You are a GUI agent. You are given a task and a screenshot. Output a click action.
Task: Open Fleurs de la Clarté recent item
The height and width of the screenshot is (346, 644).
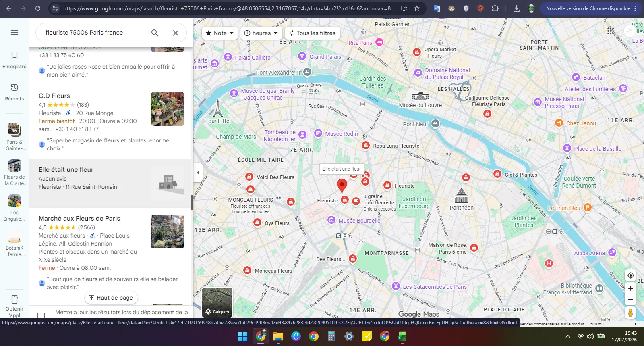[14, 173]
